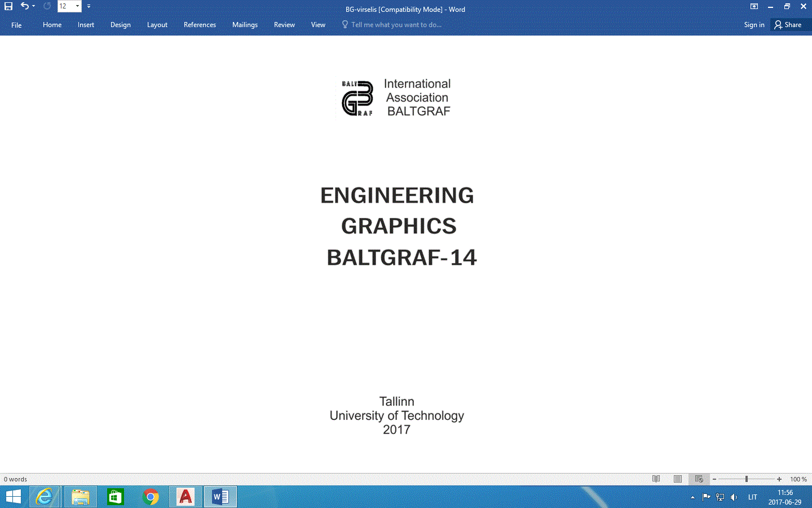812x508 pixels.
Task: Open File Explorer from the taskbar
Action: pos(80,497)
